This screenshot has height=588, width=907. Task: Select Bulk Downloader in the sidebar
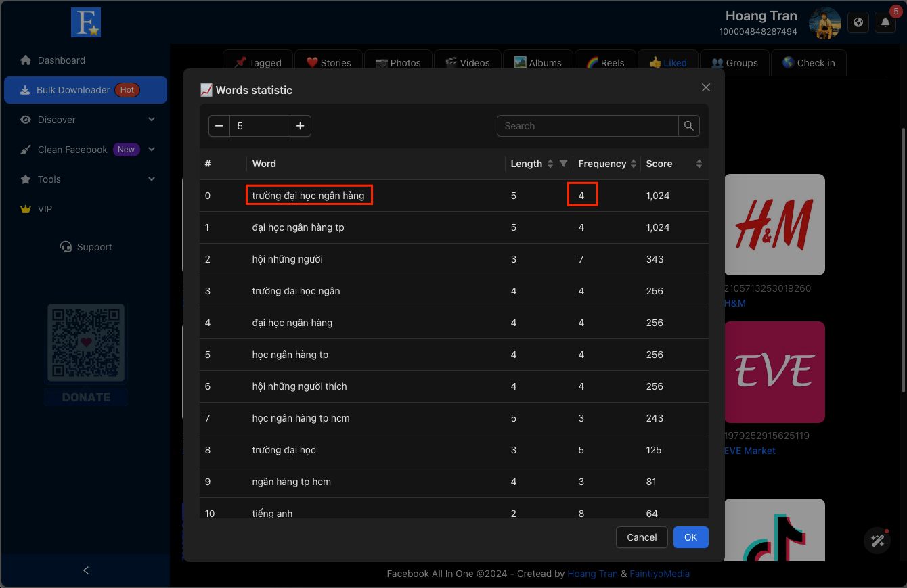(86, 90)
